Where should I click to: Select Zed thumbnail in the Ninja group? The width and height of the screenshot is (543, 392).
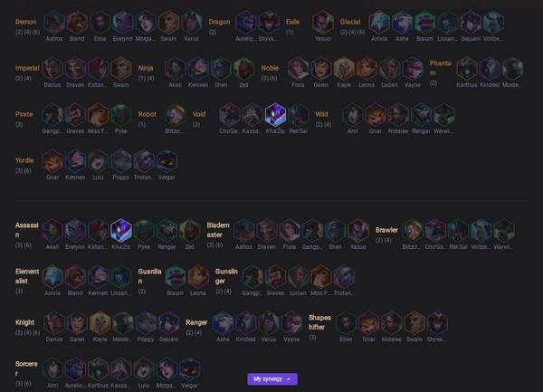click(x=243, y=69)
